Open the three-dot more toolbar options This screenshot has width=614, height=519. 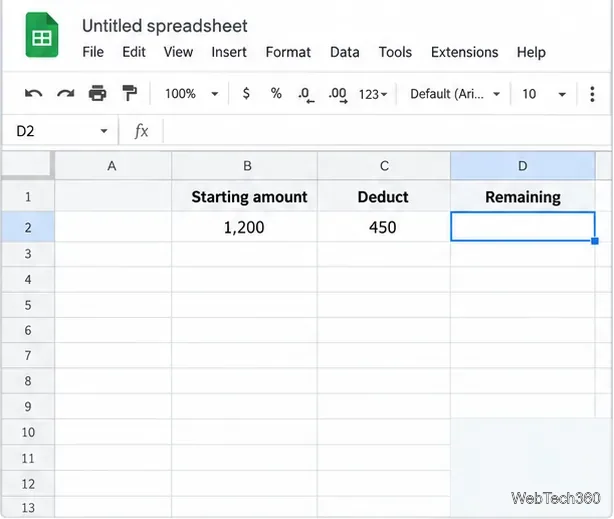592,94
